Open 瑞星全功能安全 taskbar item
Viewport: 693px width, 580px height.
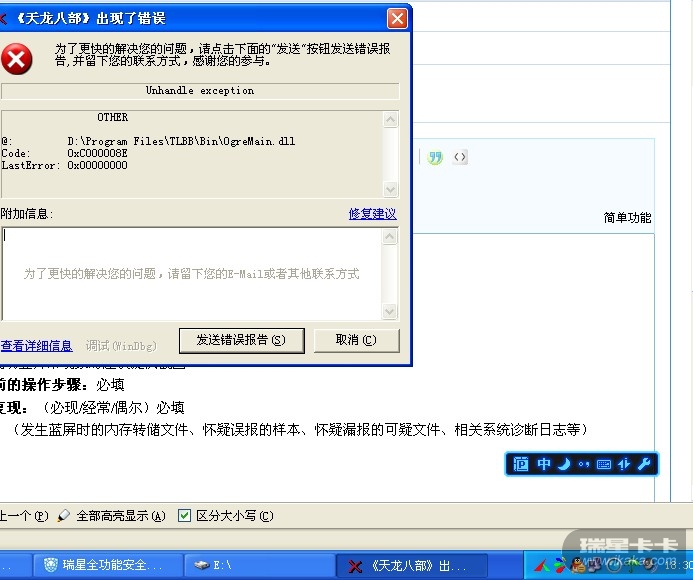(107, 565)
